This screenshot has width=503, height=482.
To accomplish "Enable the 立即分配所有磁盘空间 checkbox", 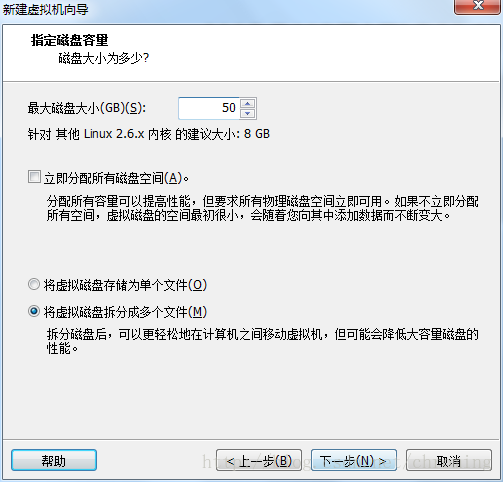I will click(x=34, y=177).
